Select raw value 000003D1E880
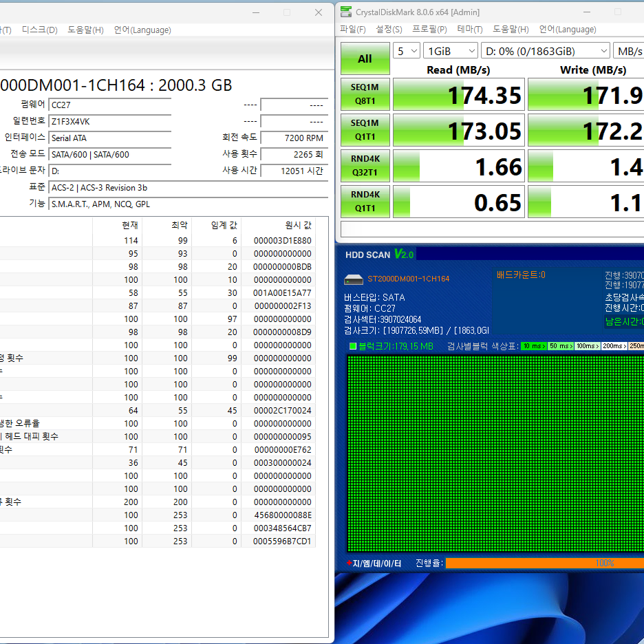644x644 pixels. point(282,240)
